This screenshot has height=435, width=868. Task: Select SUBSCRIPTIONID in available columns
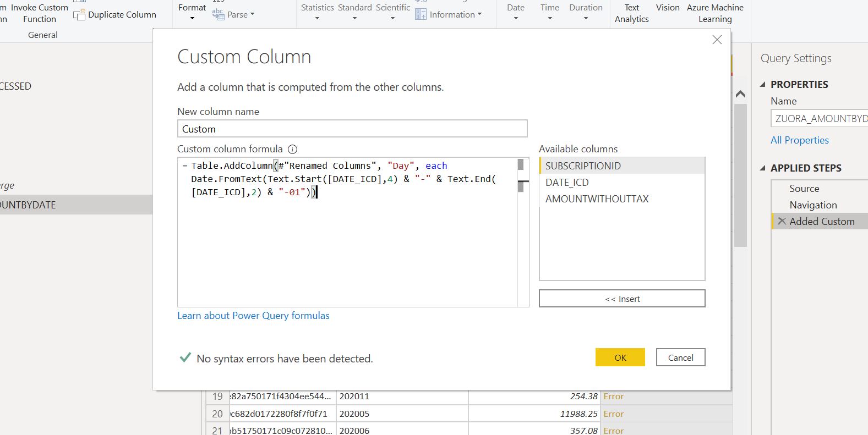tap(622, 166)
